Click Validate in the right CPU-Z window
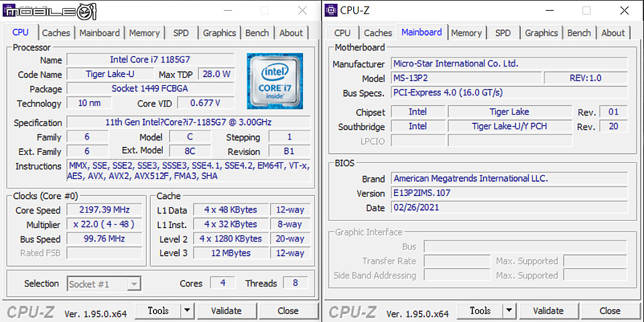Image resolution: width=644 pixels, height=322 pixels. (548, 311)
